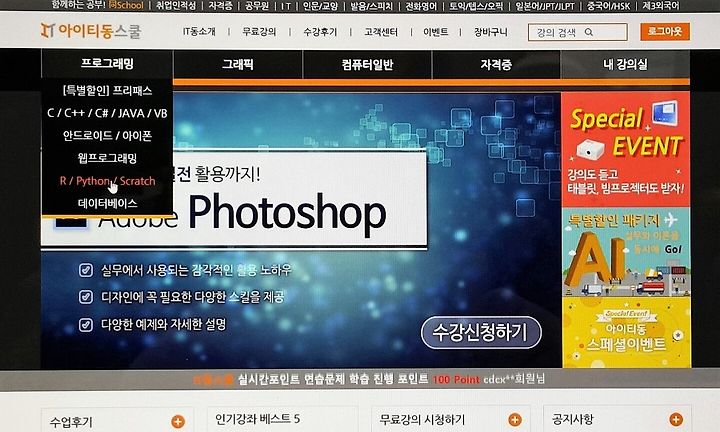
Task: Tick the 다양한 예제와 자세한 설명 checkbox icon
Action: (x=86, y=325)
